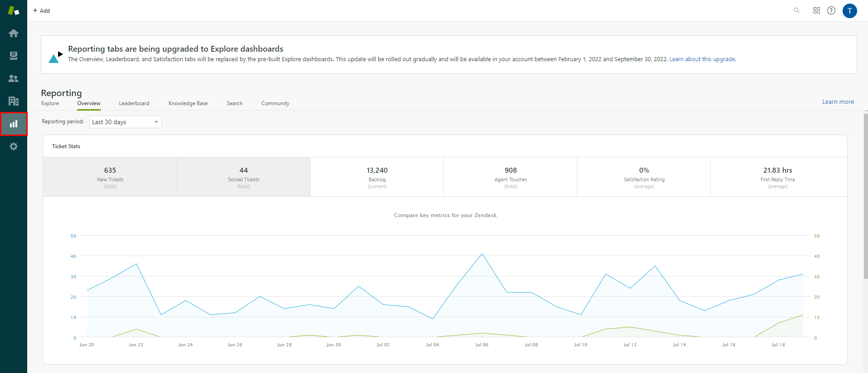Viewport: 868px width, 373px height.
Task: Open the Zendesk products grid icon
Action: pos(817,10)
